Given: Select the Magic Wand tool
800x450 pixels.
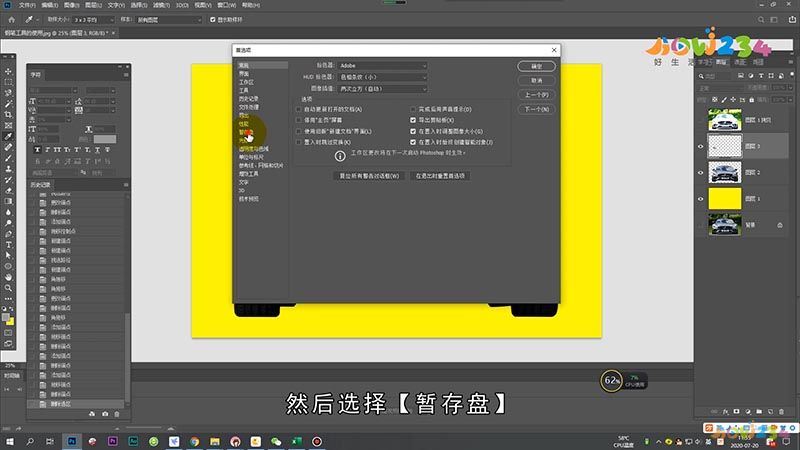Looking at the screenshot, I should pos(8,104).
